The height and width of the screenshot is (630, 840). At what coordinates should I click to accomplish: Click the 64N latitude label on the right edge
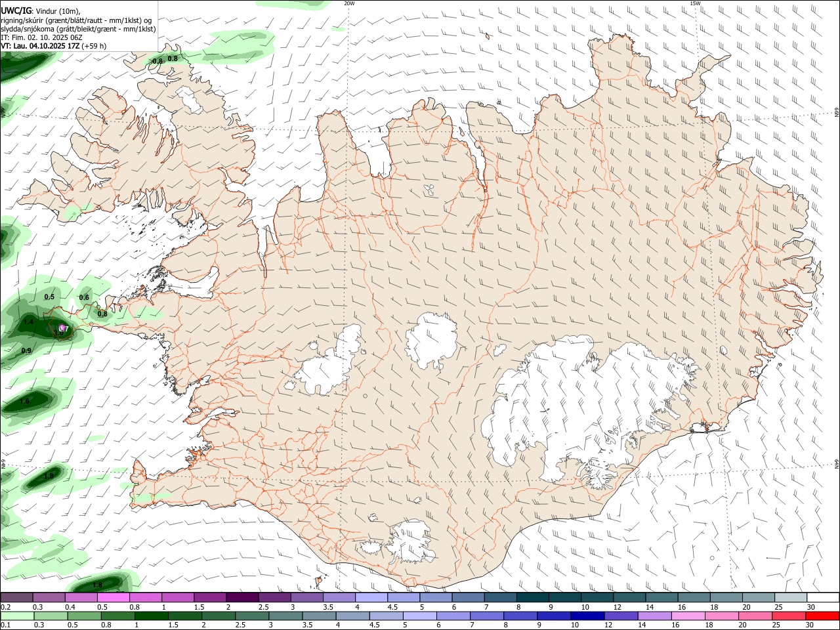[837, 464]
